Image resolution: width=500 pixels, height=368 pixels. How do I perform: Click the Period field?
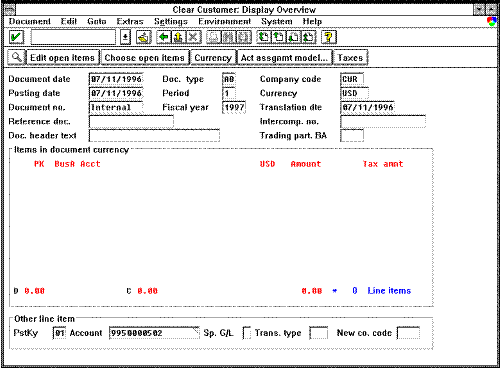click(x=229, y=93)
